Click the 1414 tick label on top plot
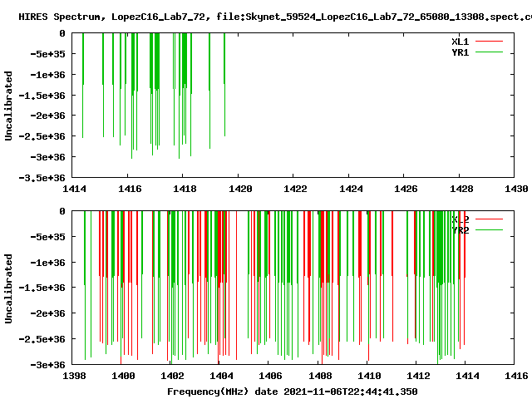 pyautogui.click(x=74, y=189)
